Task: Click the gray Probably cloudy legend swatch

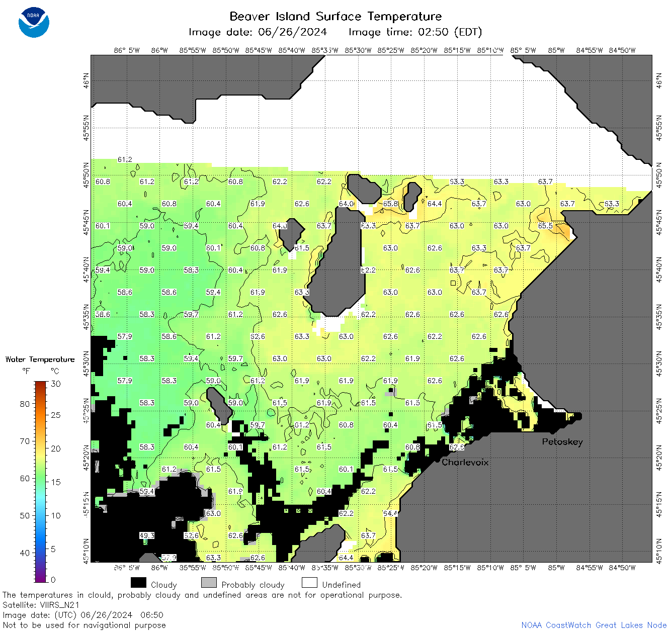Action: (209, 583)
